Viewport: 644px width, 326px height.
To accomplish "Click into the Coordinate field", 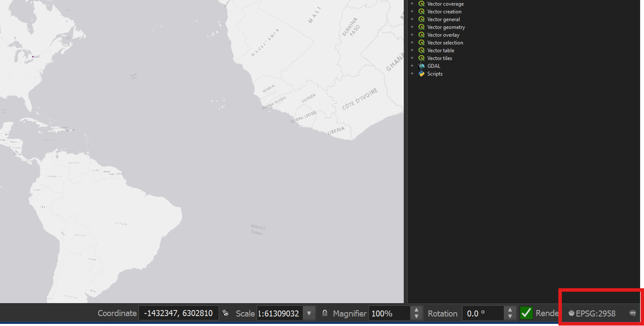I will [179, 313].
